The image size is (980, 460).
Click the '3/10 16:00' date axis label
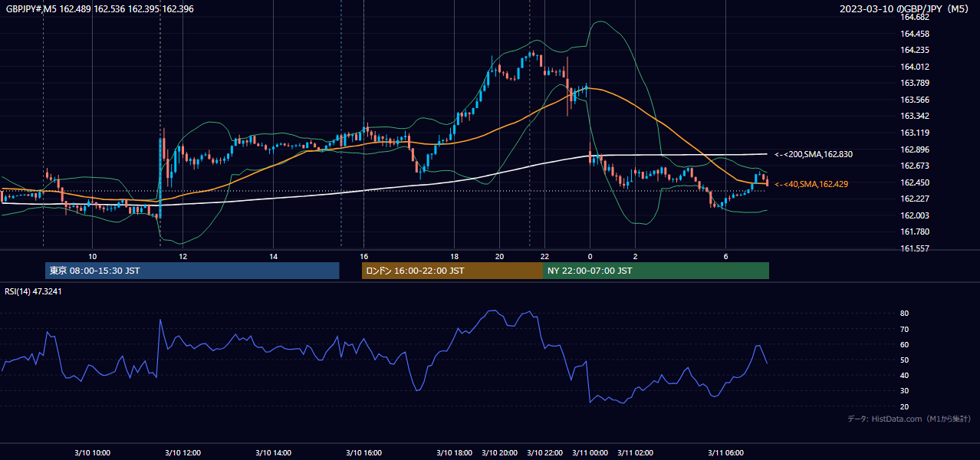[x=363, y=452]
